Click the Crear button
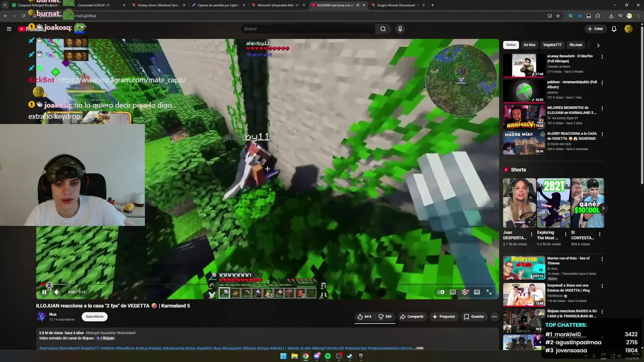The height and width of the screenshot is (362, 644). click(x=595, y=29)
